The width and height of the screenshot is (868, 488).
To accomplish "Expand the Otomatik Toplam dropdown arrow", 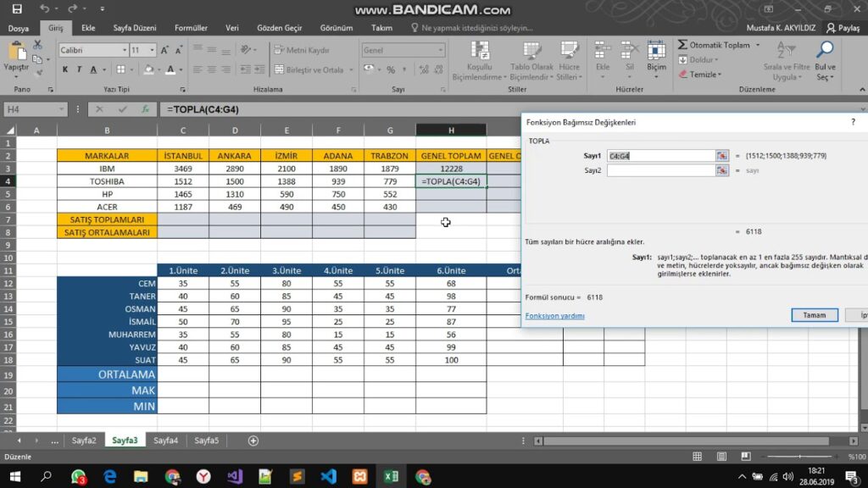I will coord(757,45).
